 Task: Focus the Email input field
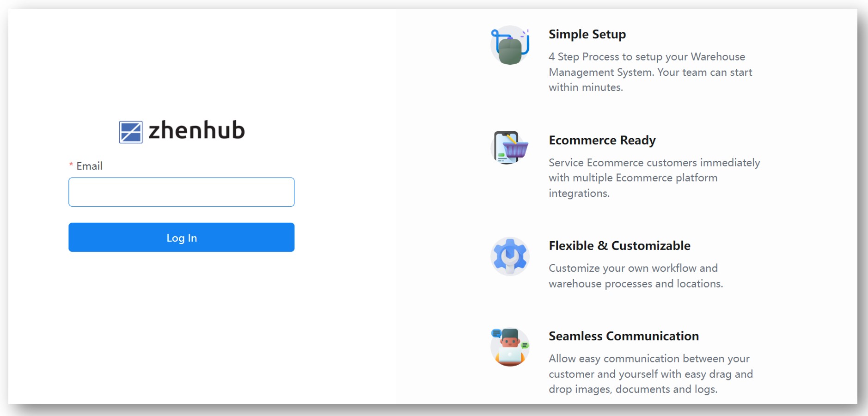pos(181,192)
